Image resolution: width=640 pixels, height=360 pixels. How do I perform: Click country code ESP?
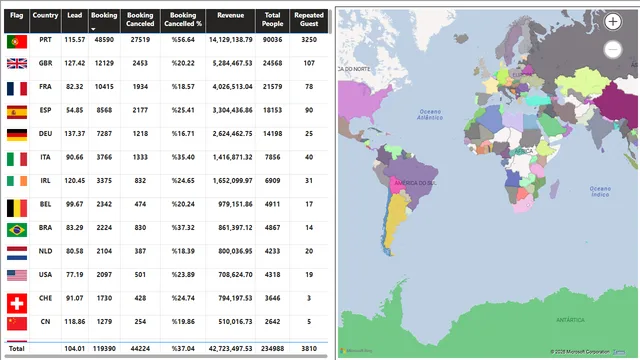coord(45,110)
